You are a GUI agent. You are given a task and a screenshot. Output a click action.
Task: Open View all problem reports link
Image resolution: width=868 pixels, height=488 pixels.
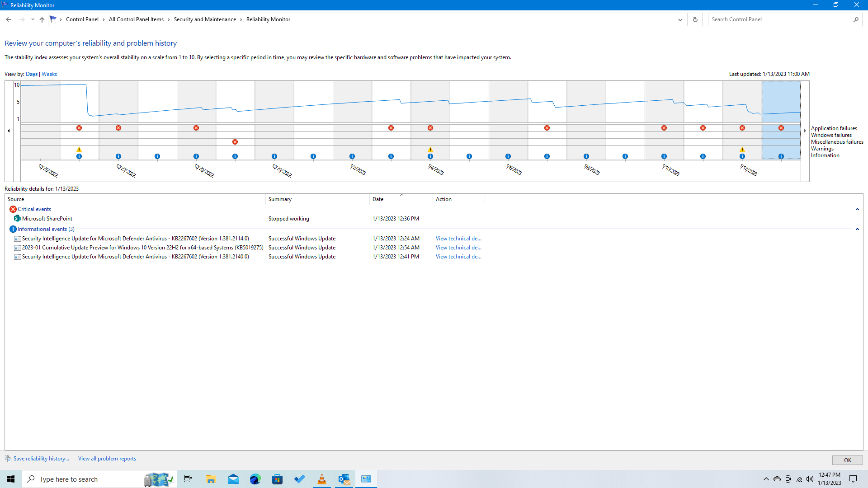click(x=107, y=459)
